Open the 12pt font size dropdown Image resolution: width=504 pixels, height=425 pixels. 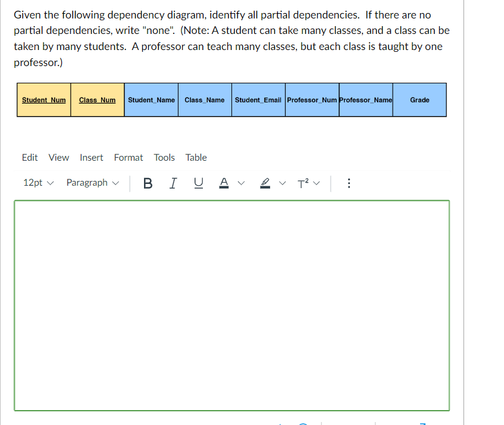(x=37, y=183)
